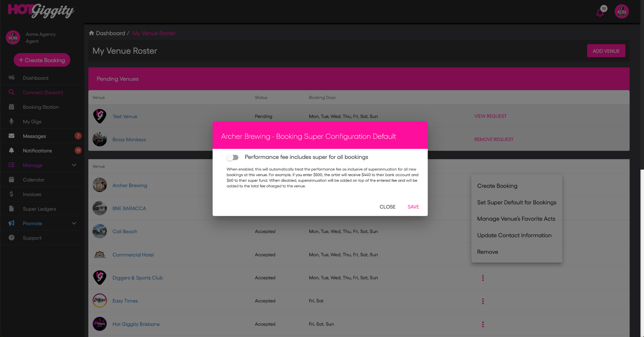
Task: Click the Invoices dollar icon
Action: (12, 194)
